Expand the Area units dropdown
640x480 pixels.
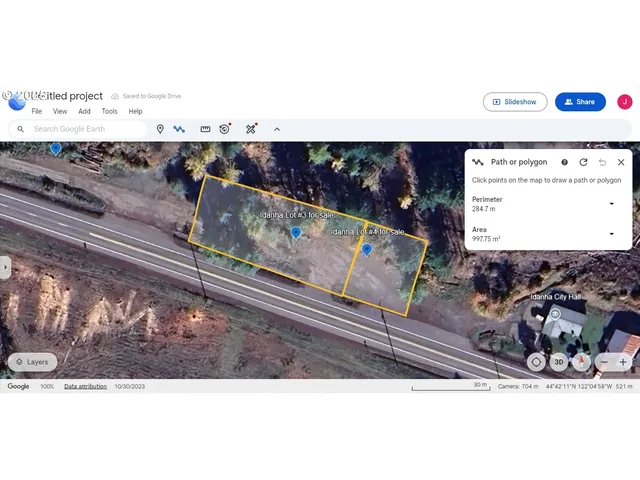pos(612,234)
